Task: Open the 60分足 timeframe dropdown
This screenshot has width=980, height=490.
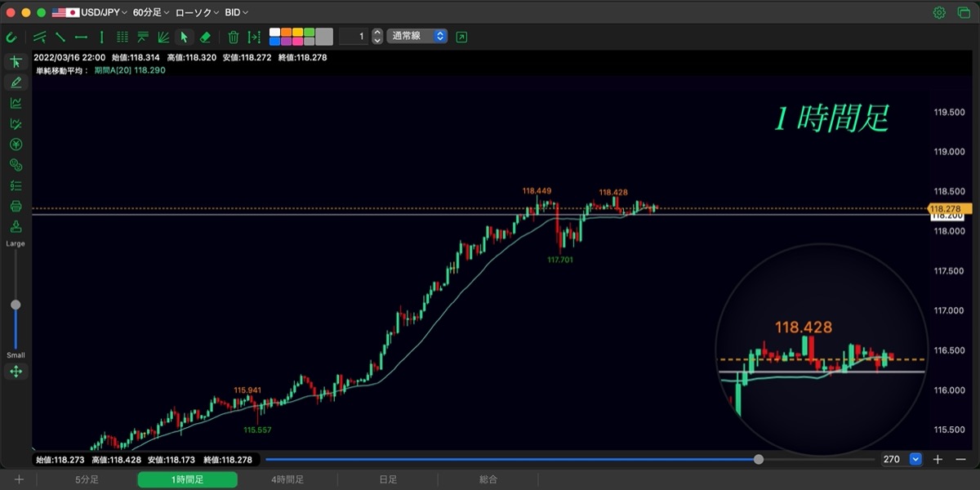Action: [x=151, y=12]
